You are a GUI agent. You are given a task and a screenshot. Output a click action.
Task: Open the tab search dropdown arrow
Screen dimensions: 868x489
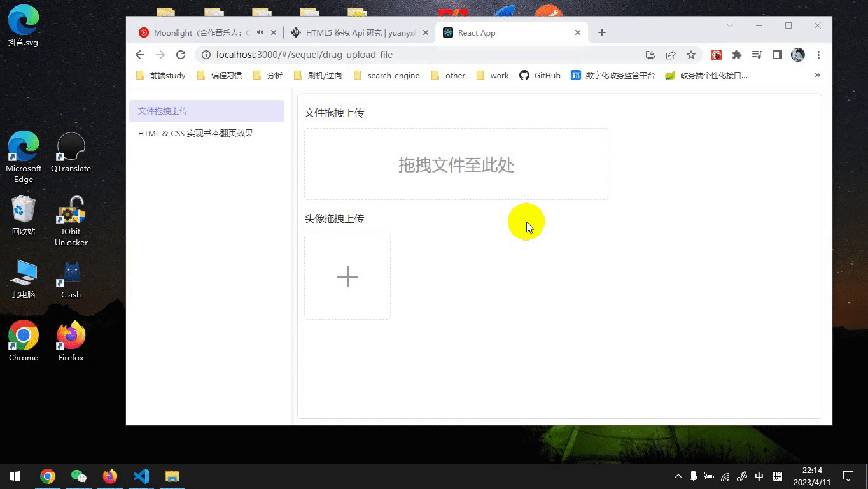729,25
